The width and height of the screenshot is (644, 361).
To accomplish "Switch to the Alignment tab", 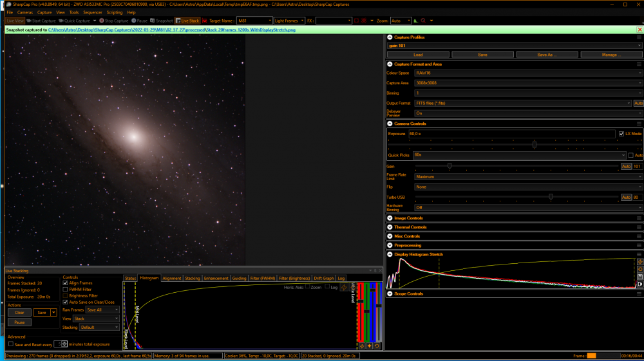I will coord(172,278).
